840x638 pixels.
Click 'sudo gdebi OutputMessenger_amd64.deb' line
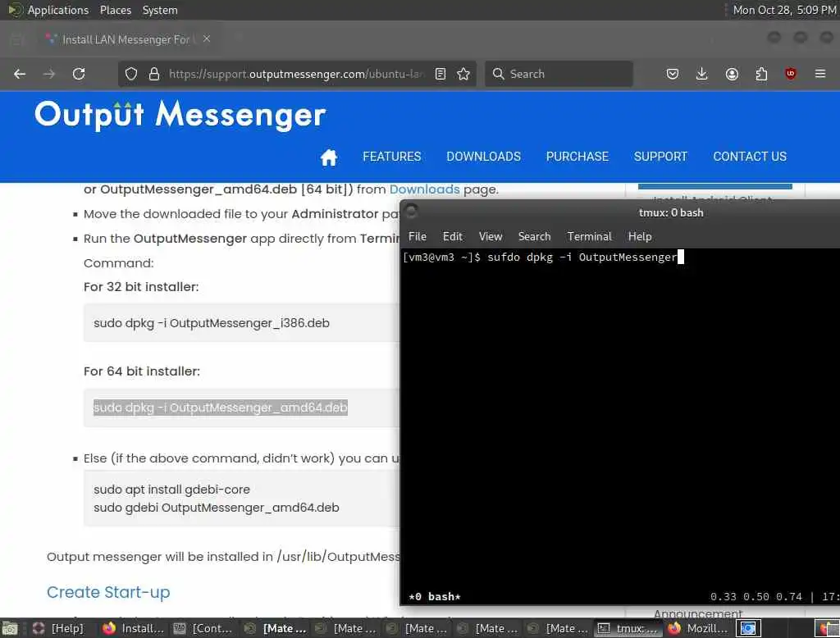217,508
